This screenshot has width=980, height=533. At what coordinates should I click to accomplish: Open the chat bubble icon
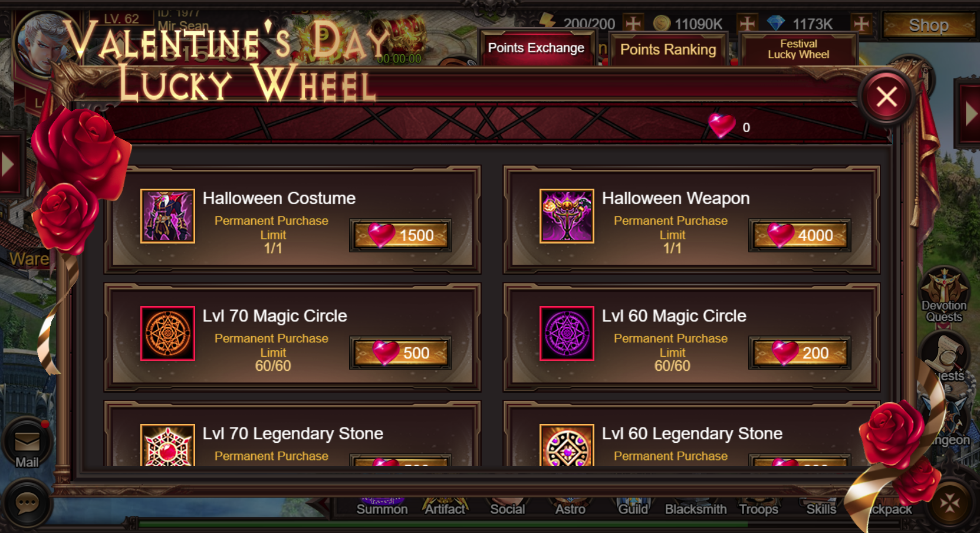coord(27,503)
